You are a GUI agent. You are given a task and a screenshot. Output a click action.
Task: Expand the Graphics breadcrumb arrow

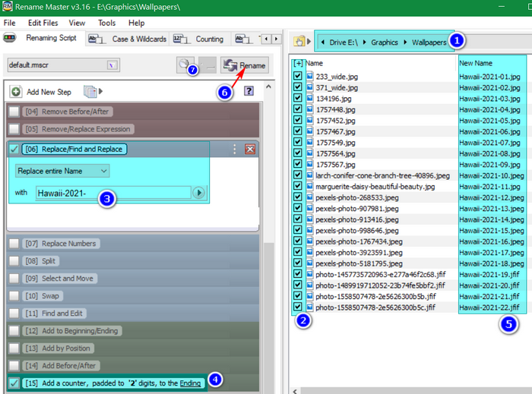coord(405,42)
